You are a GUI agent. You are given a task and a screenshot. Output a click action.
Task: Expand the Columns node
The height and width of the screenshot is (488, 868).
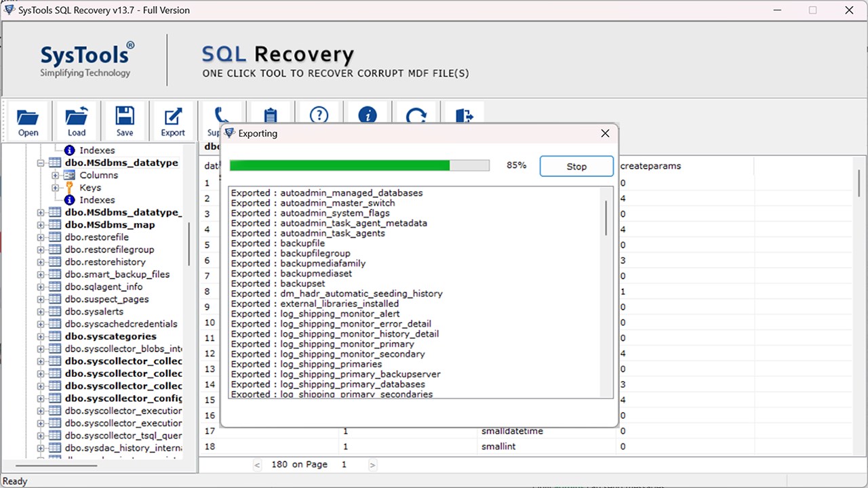coord(56,175)
